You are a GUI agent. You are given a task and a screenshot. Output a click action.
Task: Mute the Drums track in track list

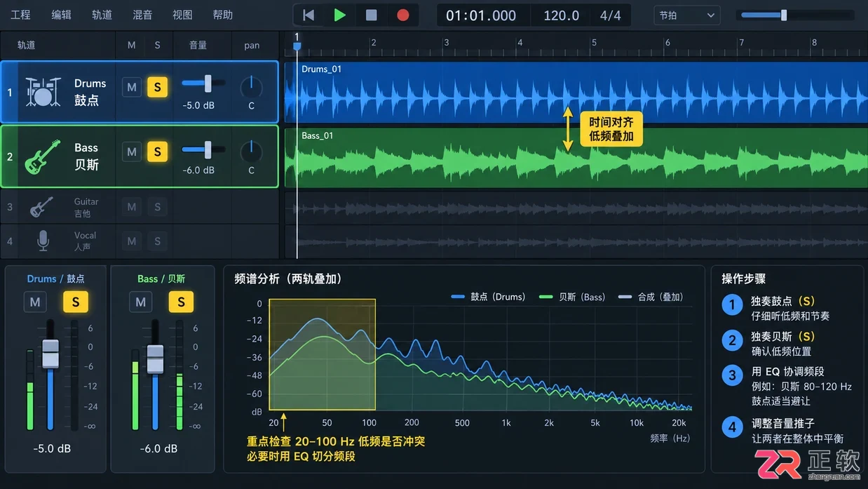(x=131, y=87)
